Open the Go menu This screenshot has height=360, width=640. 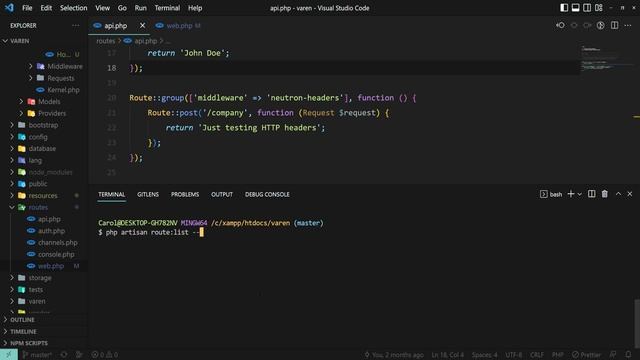tap(122, 8)
